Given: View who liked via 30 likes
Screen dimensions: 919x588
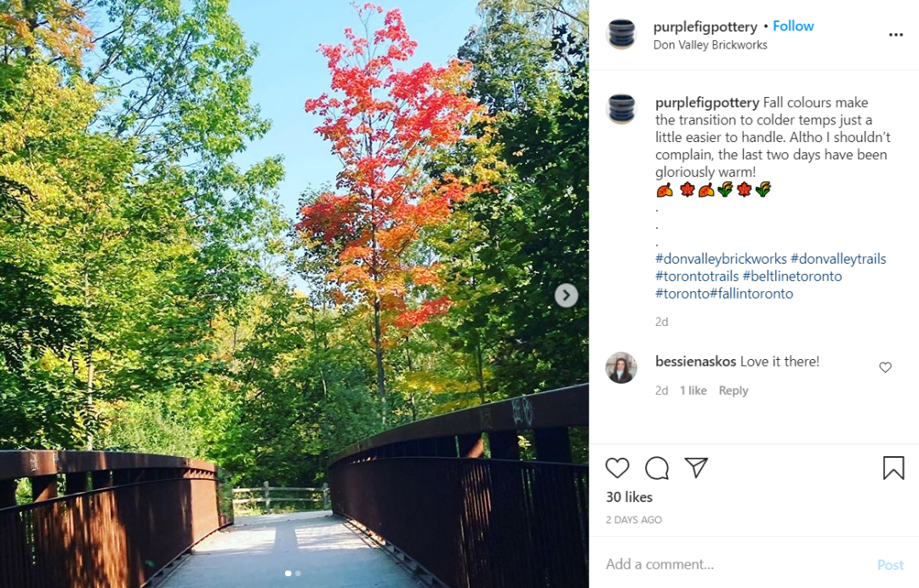Looking at the screenshot, I should coord(629,497).
